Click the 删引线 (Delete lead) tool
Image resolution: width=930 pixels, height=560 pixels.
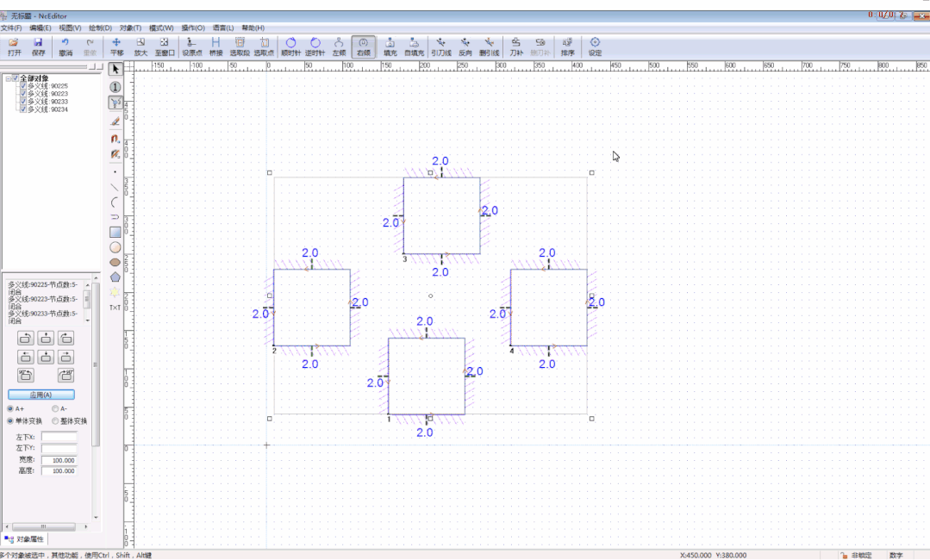[489, 47]
